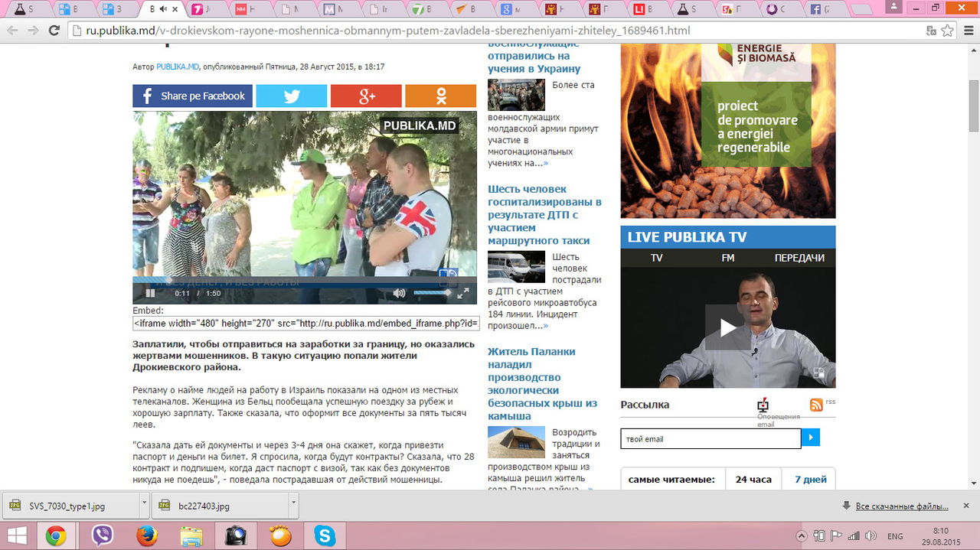Viewport: 980px width, 550px height.
Task: Reload the page with the refresh icon
Action: coord(54,31)
